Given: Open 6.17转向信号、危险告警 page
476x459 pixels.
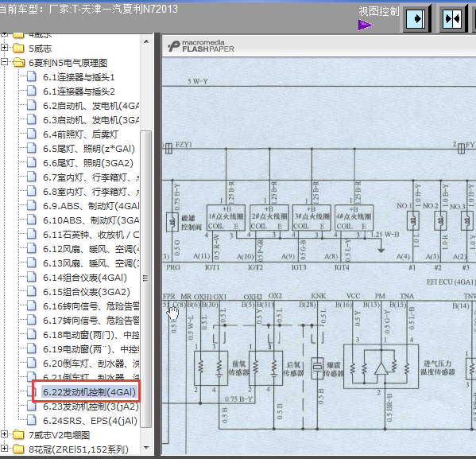Looking at the screenshot, I should click(x=91, y=321).
